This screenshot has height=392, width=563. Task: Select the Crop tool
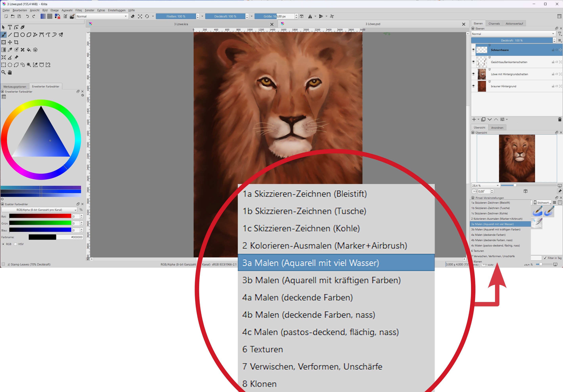(x=16, y=42)
